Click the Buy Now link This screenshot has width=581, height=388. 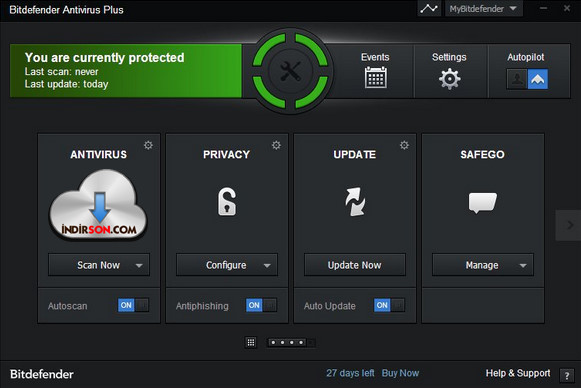[400, 373]
